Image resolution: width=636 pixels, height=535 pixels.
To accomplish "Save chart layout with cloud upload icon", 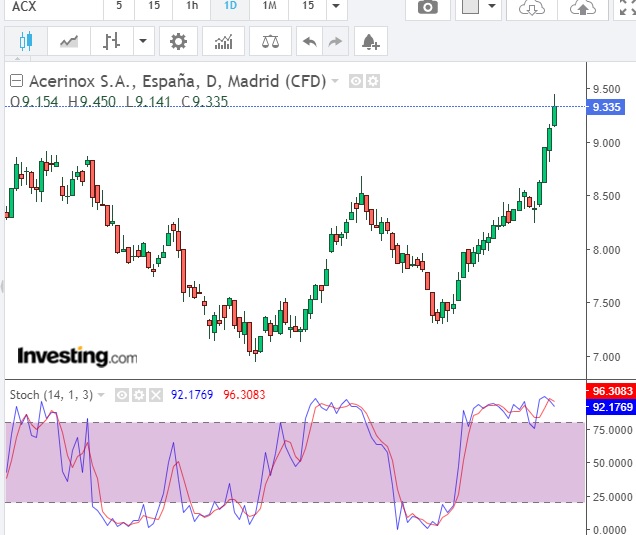I will point(582,7).
